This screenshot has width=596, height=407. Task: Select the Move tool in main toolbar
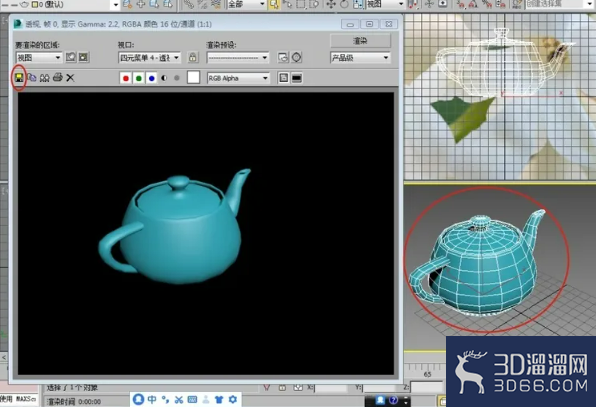pyautogui.click(x=331, y=5)
